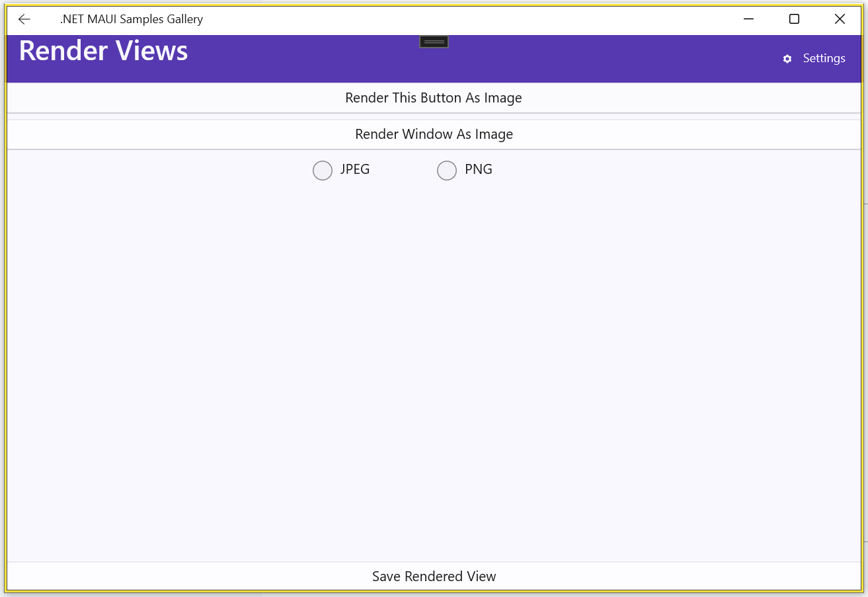Open Settings from the header text
This screenshot has height=597, width=868.
(x=824, y=58)
